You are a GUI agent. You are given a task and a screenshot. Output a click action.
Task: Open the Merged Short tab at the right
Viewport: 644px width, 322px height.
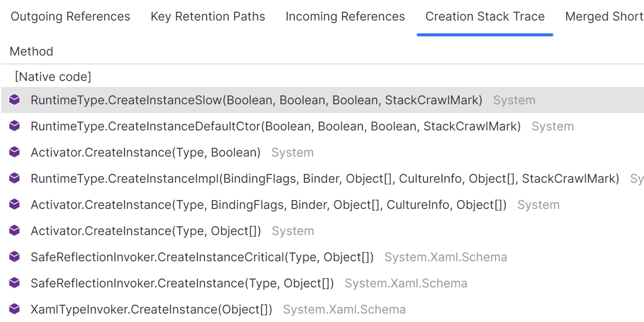(x=604, y=17)
